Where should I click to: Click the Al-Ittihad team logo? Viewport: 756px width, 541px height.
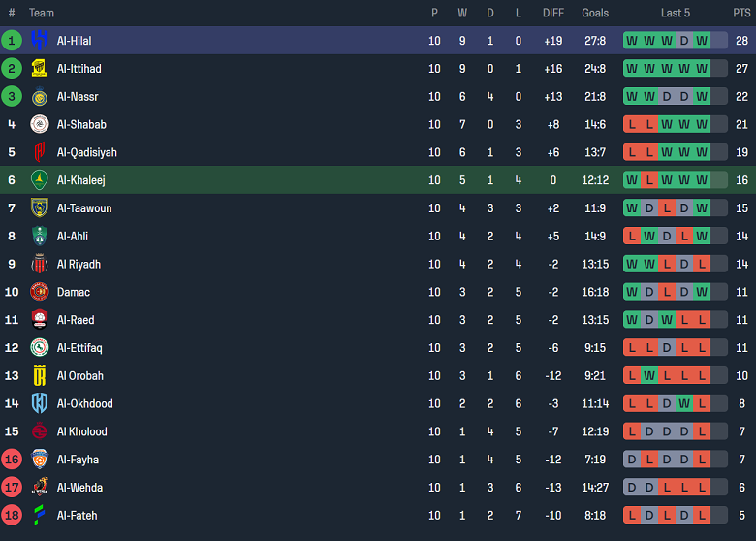(x=40, y=69)
